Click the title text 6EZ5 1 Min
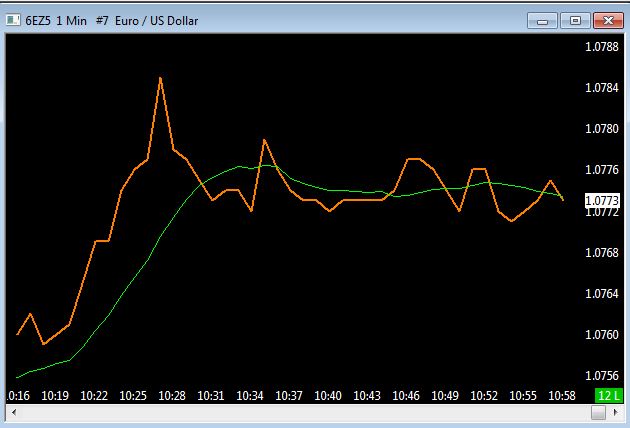630x428 pixels. tap(56, 20)
